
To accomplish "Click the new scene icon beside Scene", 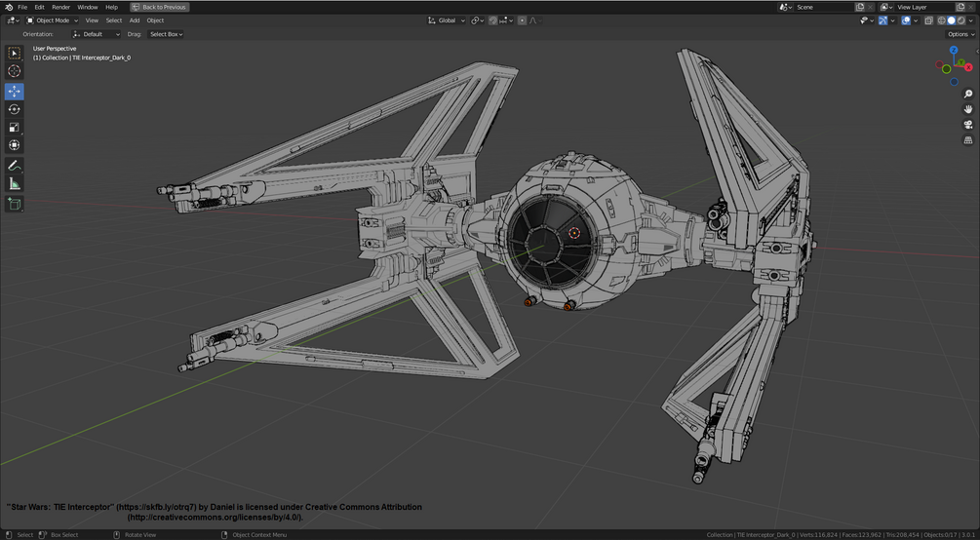I will [860, 7].
